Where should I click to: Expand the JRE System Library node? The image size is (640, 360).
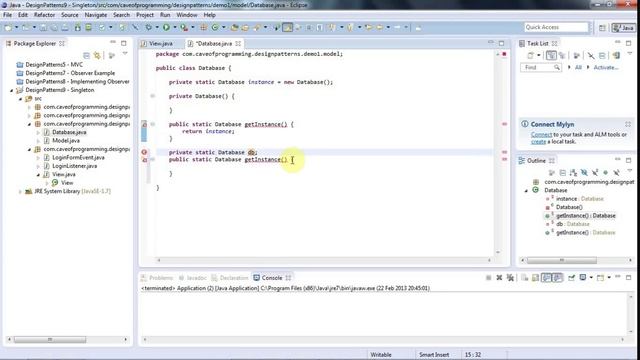tap(20, 191)
